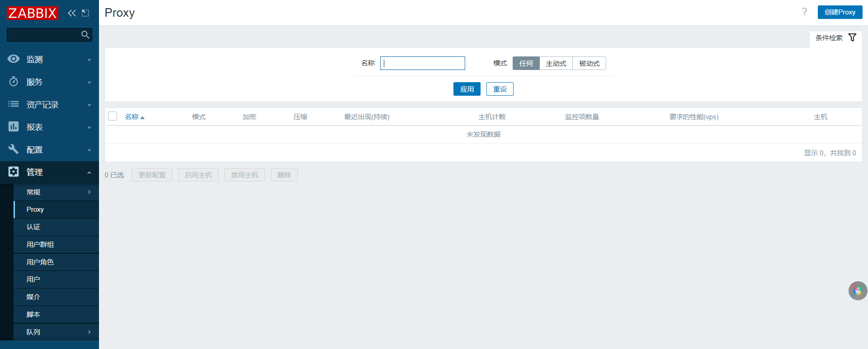Viewport: 868px width, 349px height.
Task: Click the funnel filter icon
Action: 852,37
